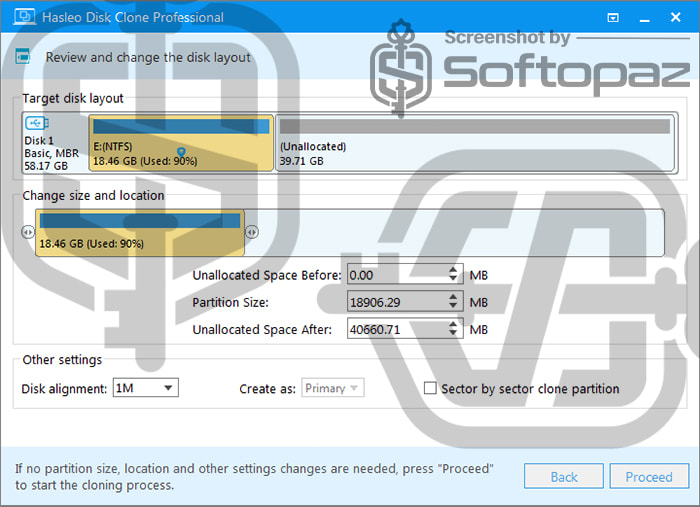The width and height of the screenshot is (700, 507).
Task: Click the location pin marker on E: partition
Action: (181, 153)
